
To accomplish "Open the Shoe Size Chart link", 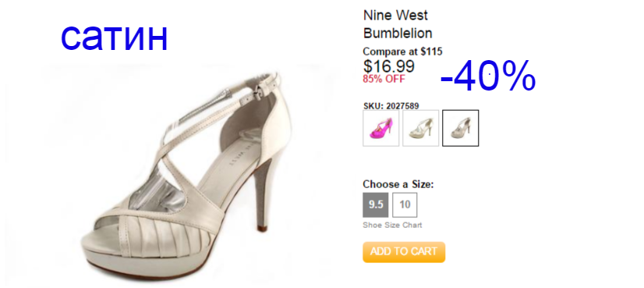I will [x=392, y=226].
